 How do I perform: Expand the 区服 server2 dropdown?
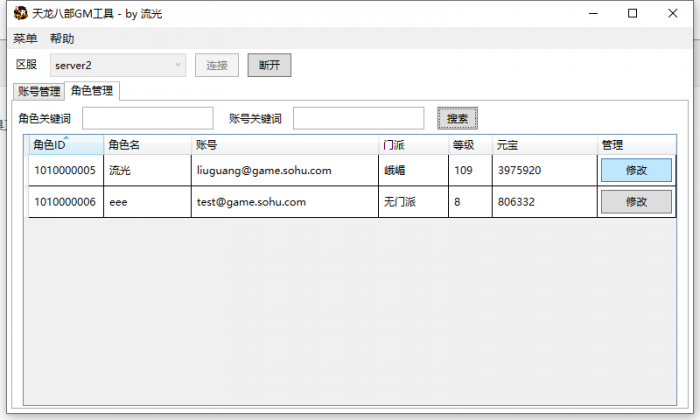tap(118, 65)
